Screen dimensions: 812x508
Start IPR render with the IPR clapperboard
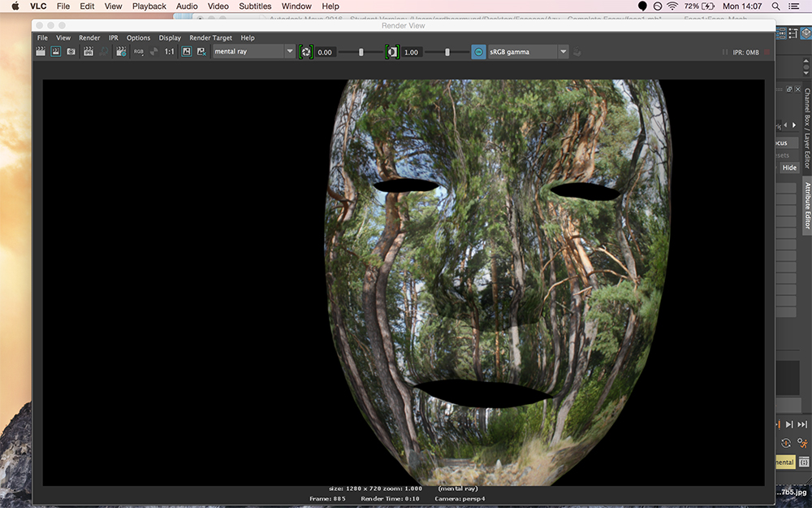[x=89, y=51]
